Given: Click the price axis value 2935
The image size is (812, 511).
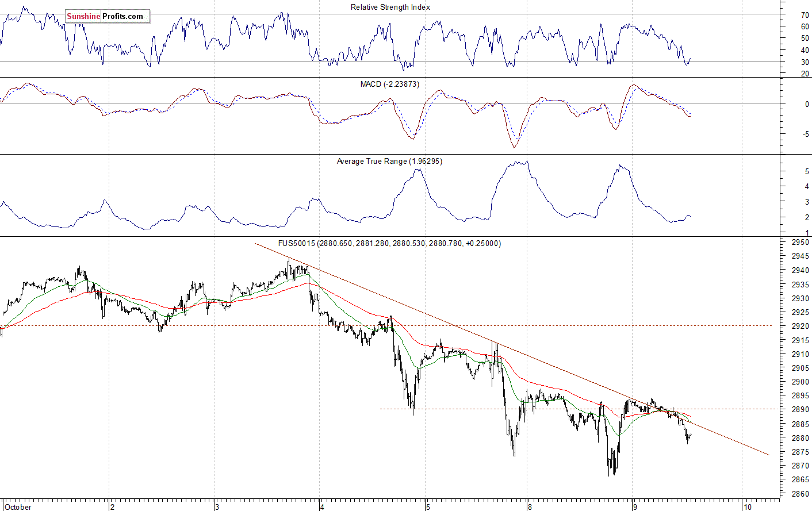Looking at the screenshot, I should 801,285.
